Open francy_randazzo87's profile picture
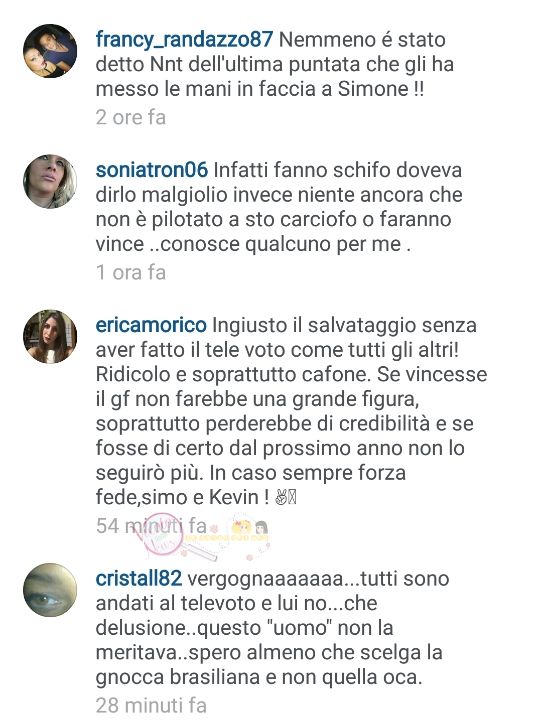540x728 pixels. coord(50,51)
